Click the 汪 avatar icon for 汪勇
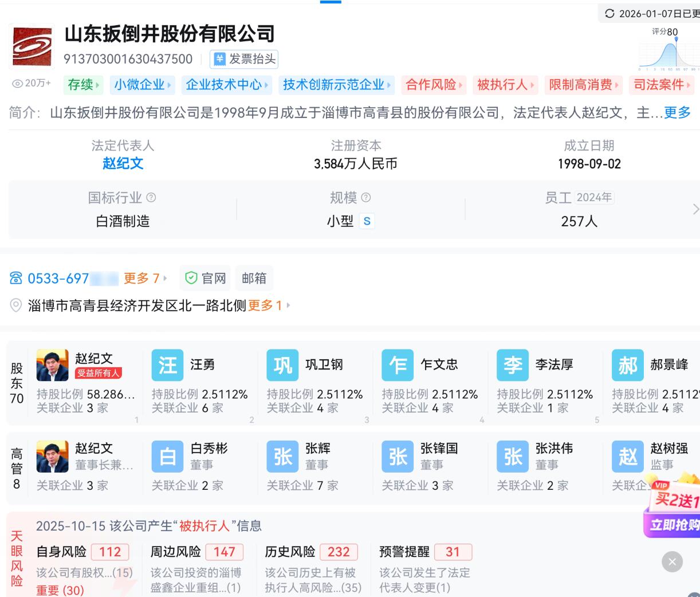This screenshot has width=700, height=597. [167, 366]
